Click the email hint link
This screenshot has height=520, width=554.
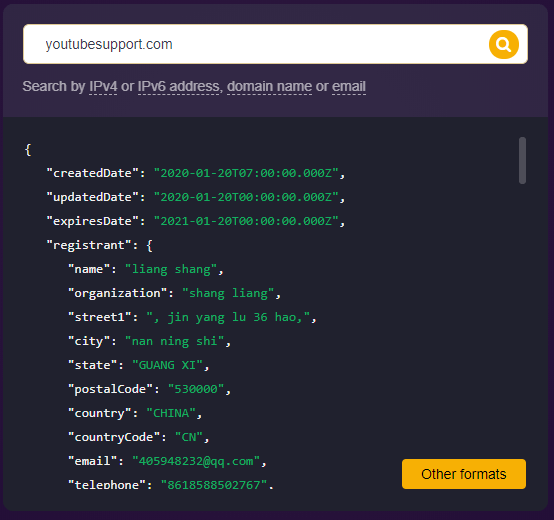point(349,87)
